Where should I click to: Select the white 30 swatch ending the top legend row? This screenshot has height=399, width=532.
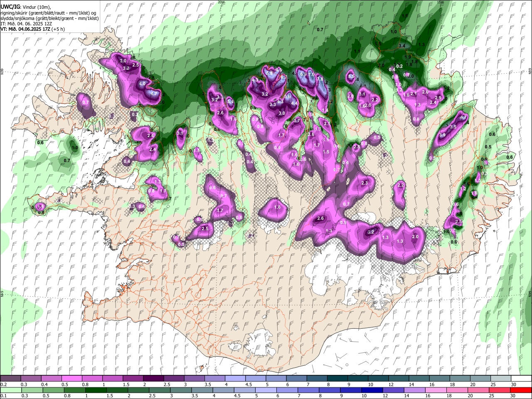coord(521,378)
